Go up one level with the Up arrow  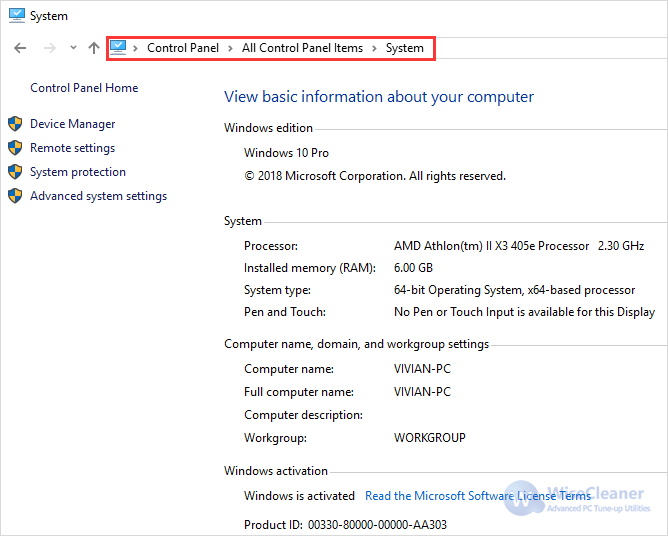pos(94,48)
